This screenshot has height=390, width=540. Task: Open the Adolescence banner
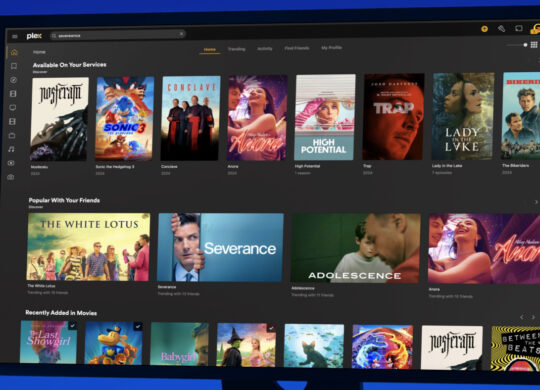[x=355, y=248]
